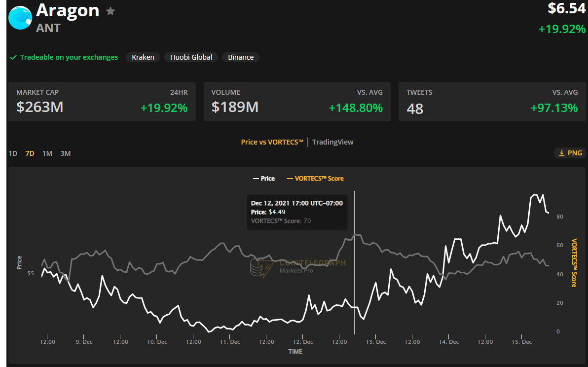Click the Market Cap stat card
588x367 pixels.
tap(102, 102)
